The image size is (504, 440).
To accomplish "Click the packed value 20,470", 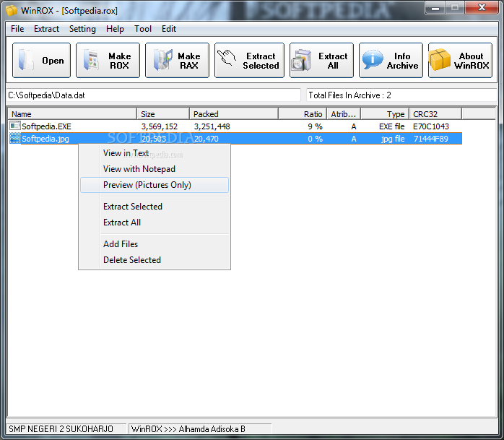I will click(x=206, y=139).
